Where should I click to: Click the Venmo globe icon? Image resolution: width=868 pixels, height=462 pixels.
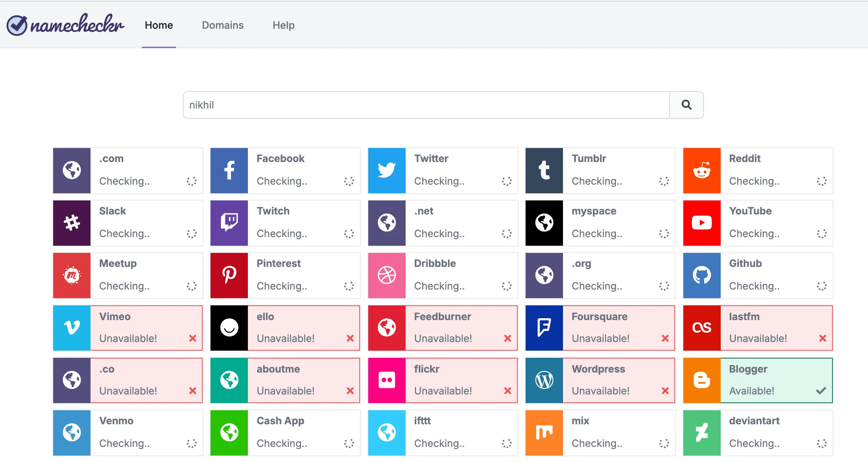coord(72,433)
